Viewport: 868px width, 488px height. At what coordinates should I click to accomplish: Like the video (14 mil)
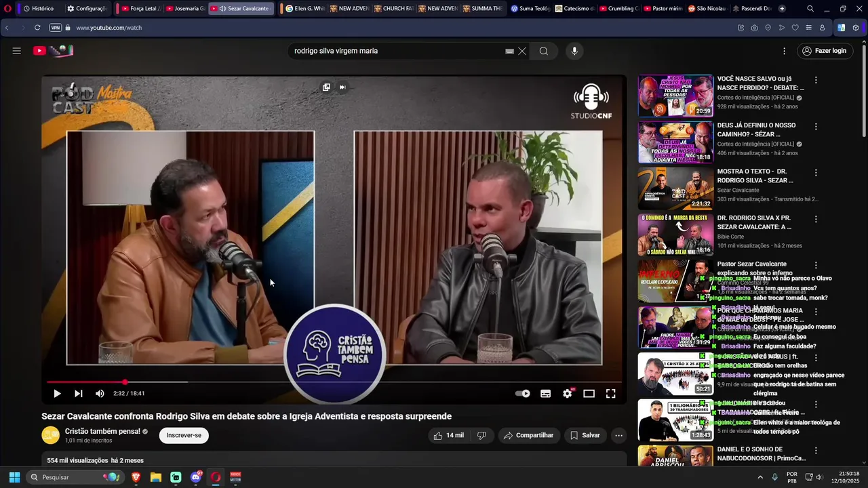(449, 435)
